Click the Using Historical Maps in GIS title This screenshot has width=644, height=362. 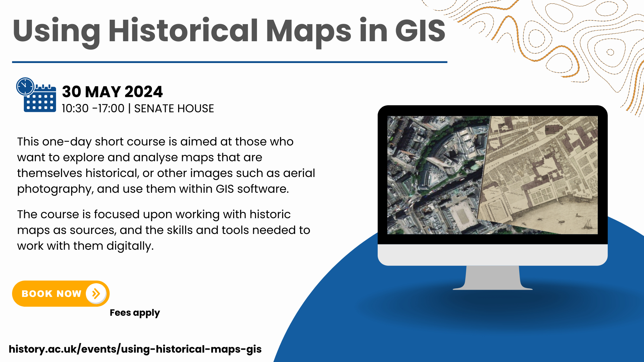(x=229, y=31)
